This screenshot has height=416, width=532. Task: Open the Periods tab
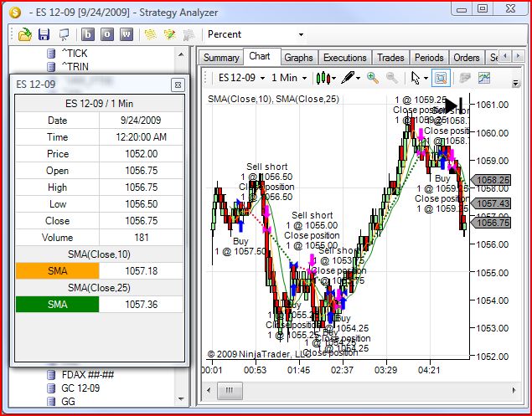pyautogui.click(x=429, y=58)
